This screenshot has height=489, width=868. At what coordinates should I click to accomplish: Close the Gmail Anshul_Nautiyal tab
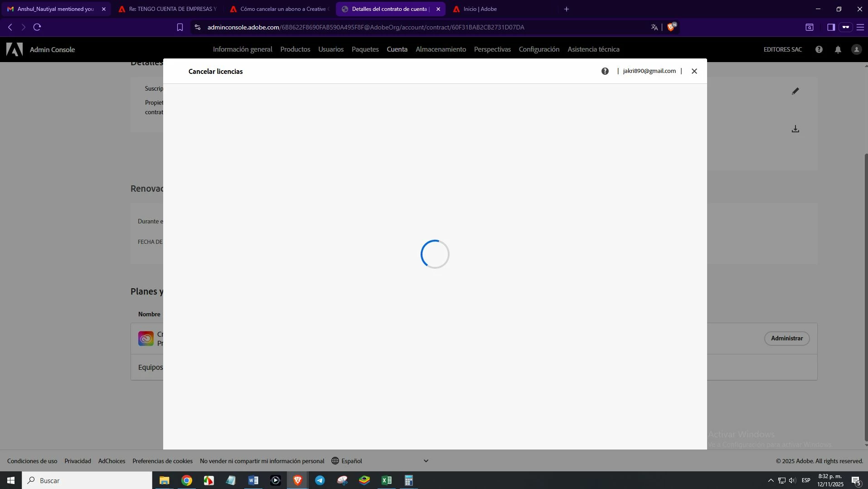pos(103,9)
